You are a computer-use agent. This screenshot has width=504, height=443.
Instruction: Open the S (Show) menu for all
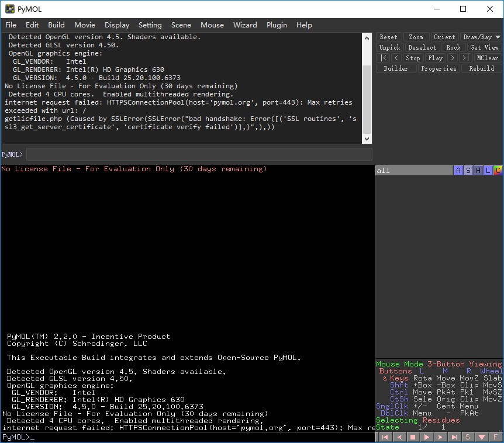[468, 171]
